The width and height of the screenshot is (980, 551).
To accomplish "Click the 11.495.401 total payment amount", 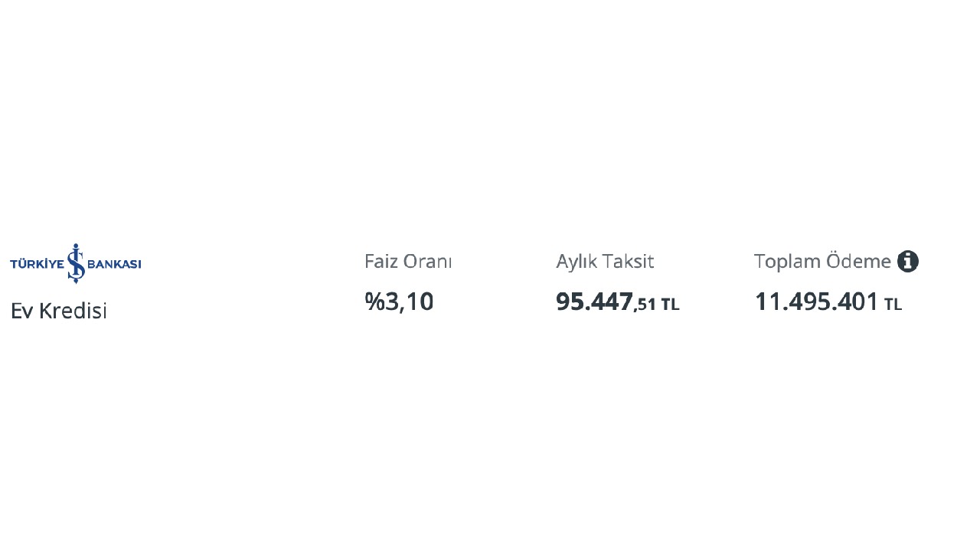I will tap(816, 302).
